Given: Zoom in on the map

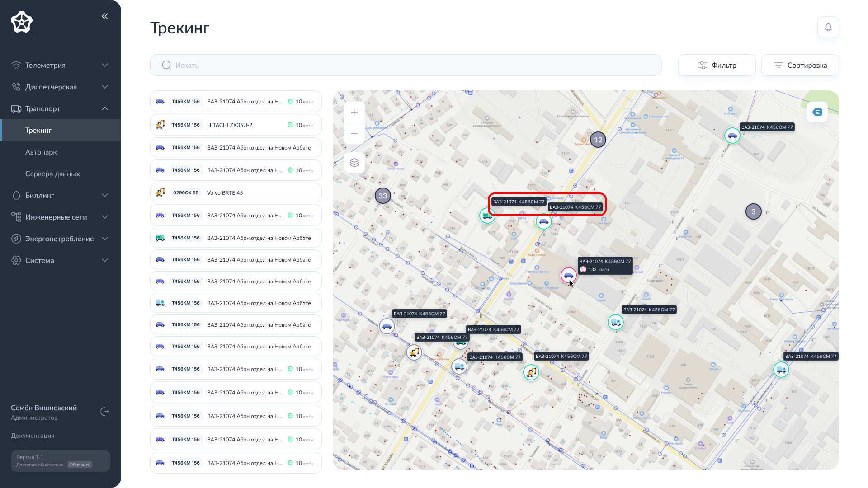Looking at the screenshot, I should coord(354,112).
